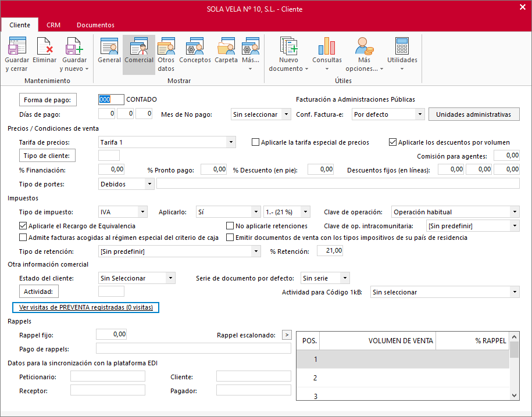This screenshot has height=417, width=532.
Task: Open the 1.- (21 %) tax rate dropdown
Action: pos(305,212)
